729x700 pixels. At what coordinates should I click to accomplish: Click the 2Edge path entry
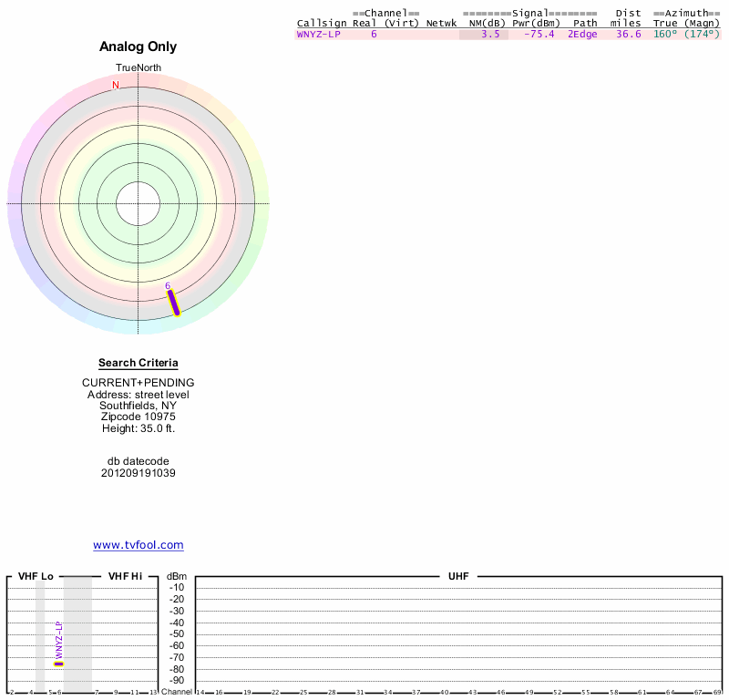pyautogui.click(x=582, y=34)
